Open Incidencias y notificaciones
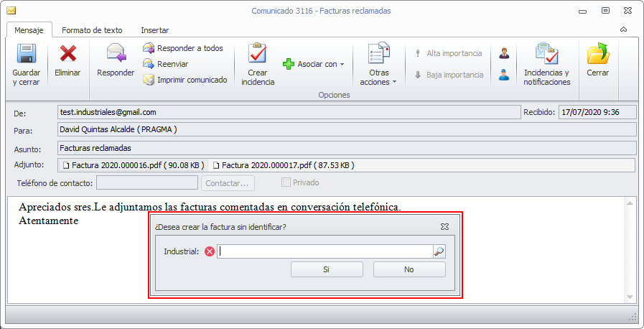The image size is (644, 329). [547, 65]
